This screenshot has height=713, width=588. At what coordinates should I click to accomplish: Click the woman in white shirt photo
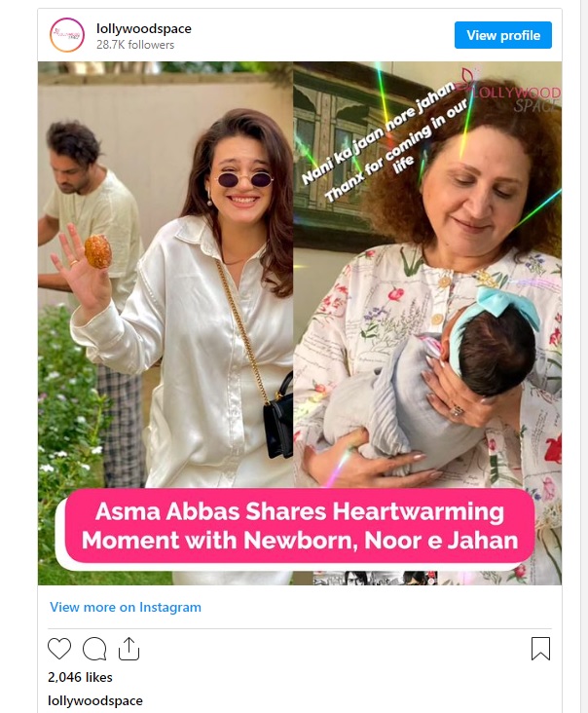click(165, 273)
